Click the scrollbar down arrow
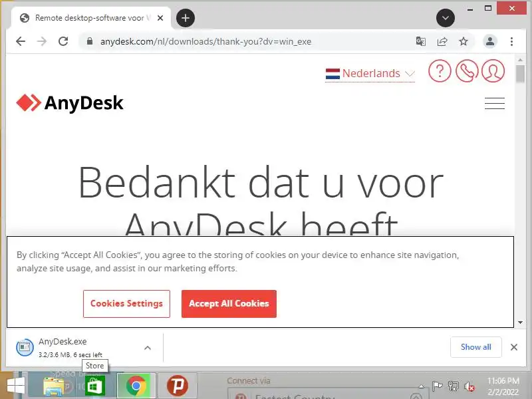 point(520,323)
